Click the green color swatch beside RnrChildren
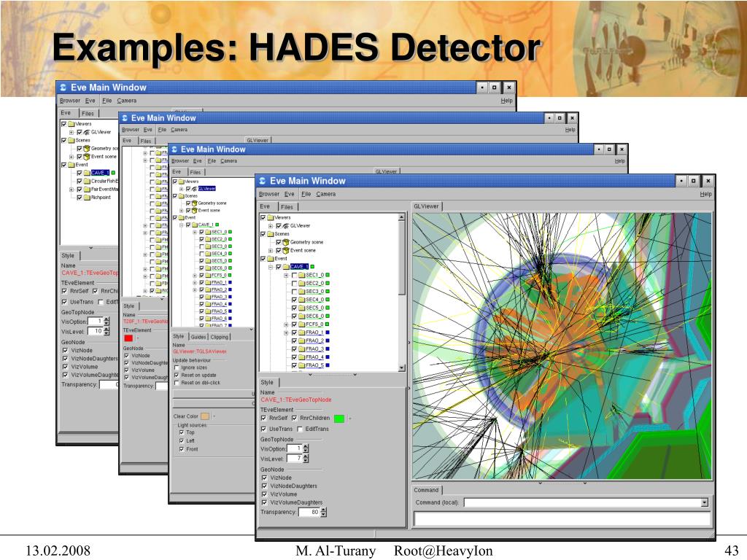The width and height of the screenshot is (747, 560). [339, 419]
